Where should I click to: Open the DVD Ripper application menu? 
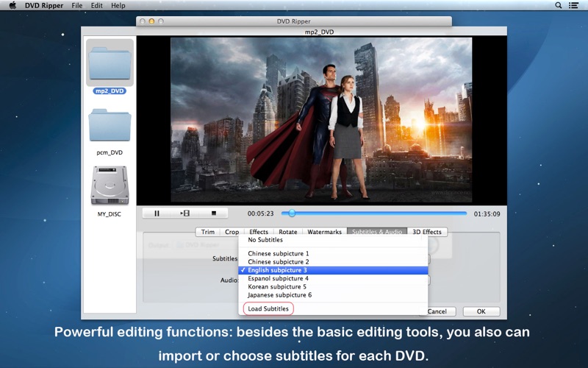[44, 6]
